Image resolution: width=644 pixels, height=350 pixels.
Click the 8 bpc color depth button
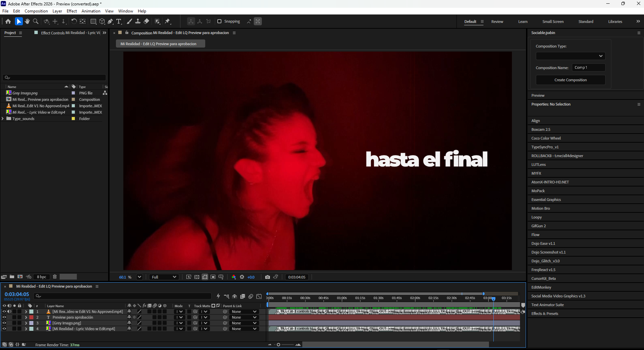41,277
